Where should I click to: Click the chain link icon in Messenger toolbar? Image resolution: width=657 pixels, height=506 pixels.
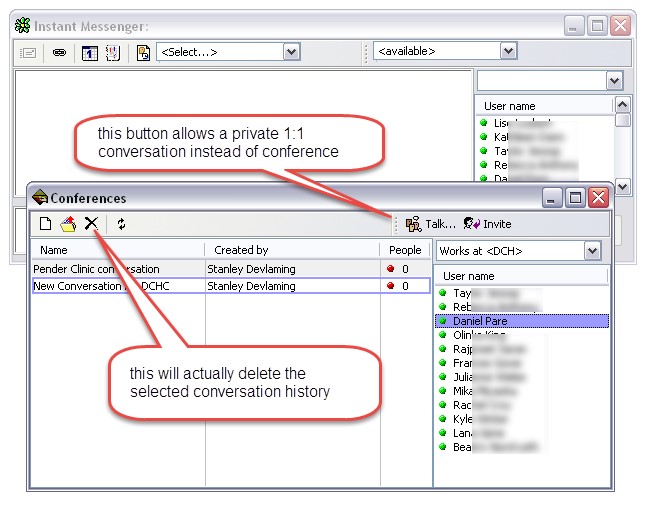[59, 53]
